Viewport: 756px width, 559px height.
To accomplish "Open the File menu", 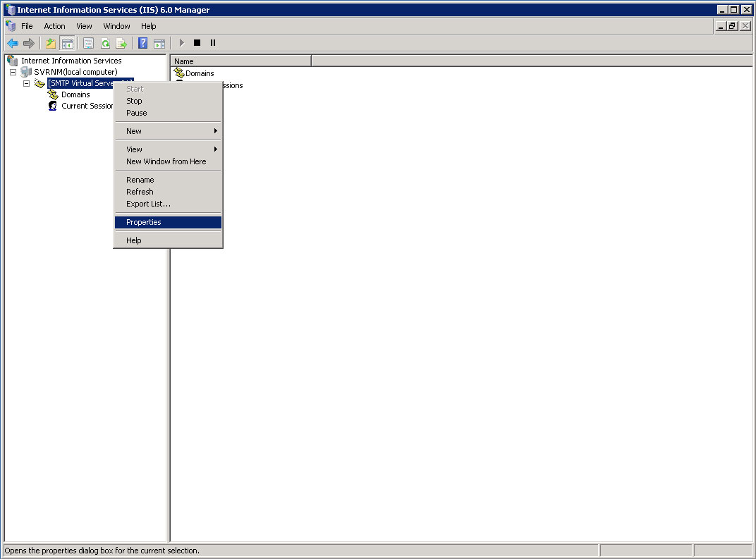I will 27,26.
